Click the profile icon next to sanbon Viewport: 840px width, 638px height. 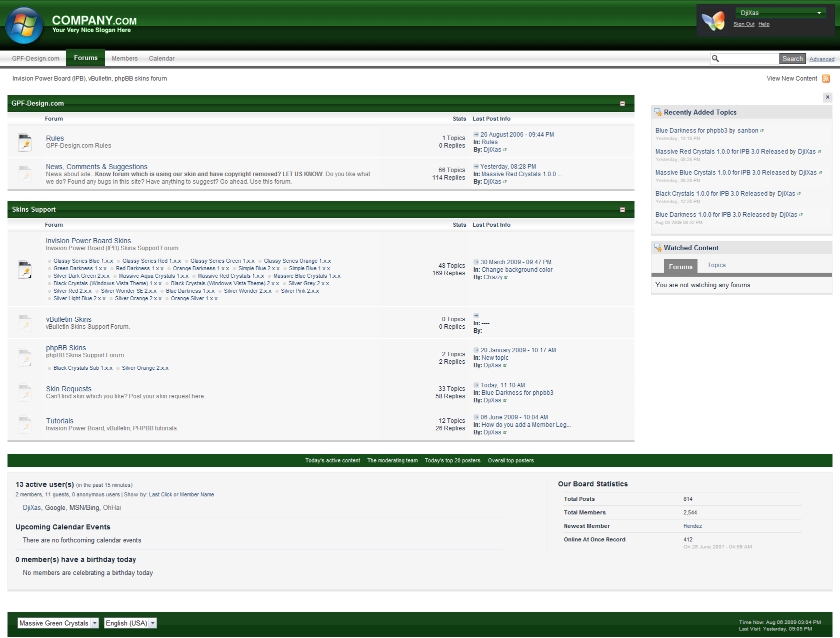point(762,131)
